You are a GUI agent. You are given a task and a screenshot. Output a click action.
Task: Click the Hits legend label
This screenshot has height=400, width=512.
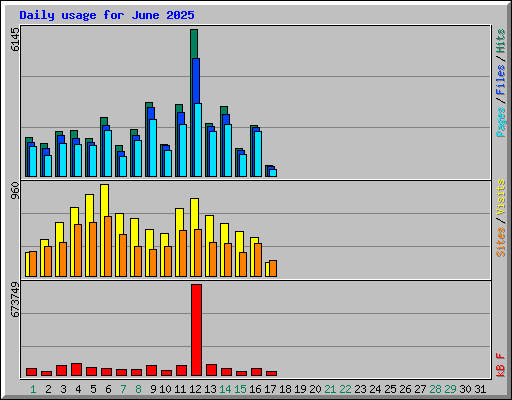500,41
